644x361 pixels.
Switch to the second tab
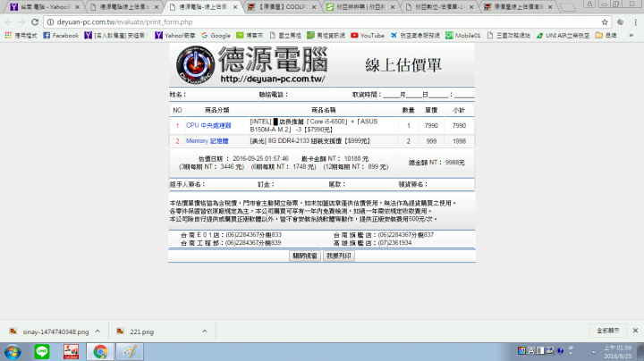123,7
